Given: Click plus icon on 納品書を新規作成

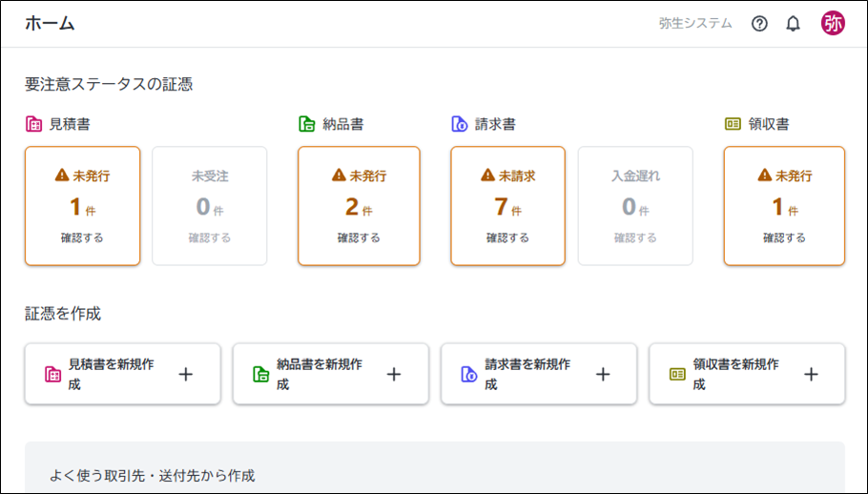Looking at the screenshot, I should click(x=394, y=375).
